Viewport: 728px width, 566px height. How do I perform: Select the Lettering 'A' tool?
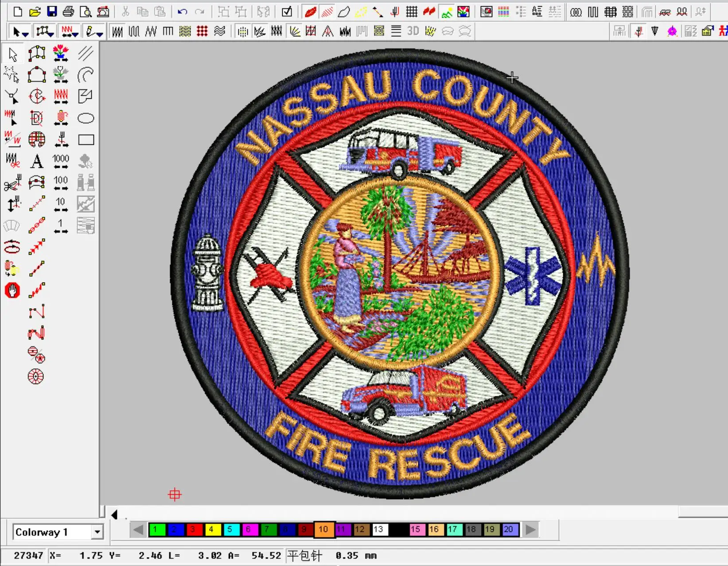(x=37, y=161)
